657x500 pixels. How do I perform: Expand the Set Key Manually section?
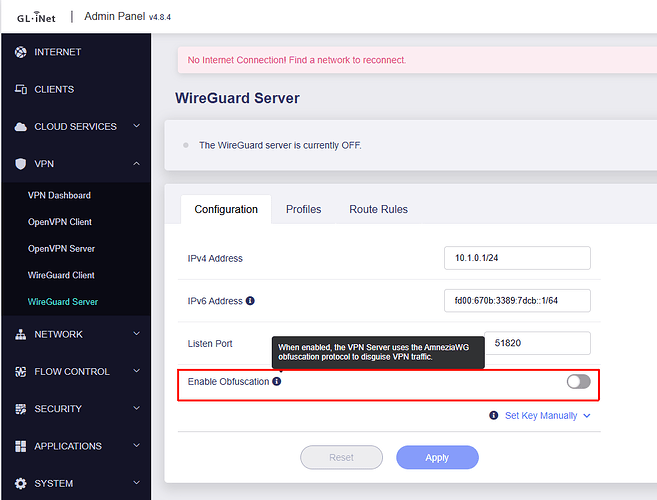pos(540,415)
